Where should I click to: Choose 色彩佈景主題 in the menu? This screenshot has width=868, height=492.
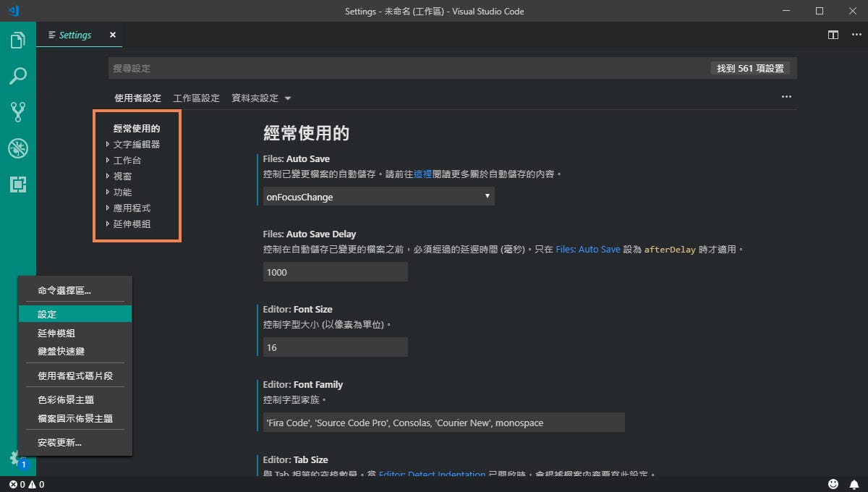click(x=75, y=399)
